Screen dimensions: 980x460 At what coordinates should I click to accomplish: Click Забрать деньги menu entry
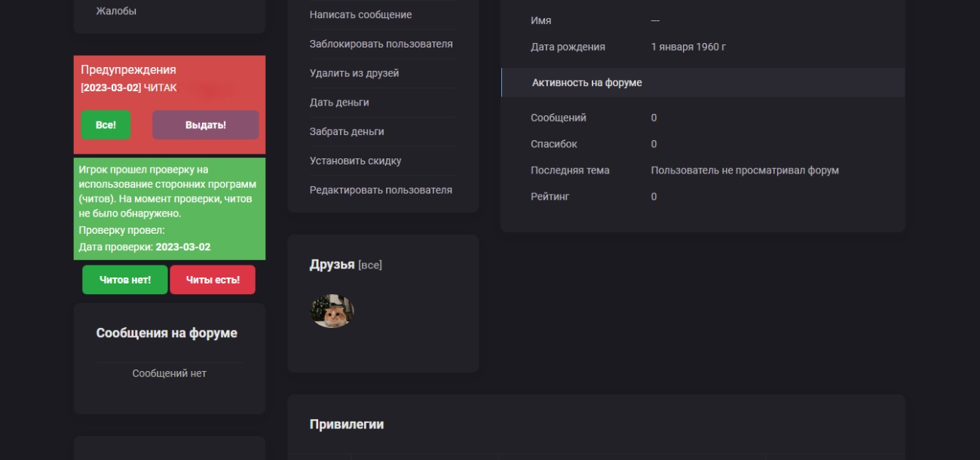click(x=347, y=132)
